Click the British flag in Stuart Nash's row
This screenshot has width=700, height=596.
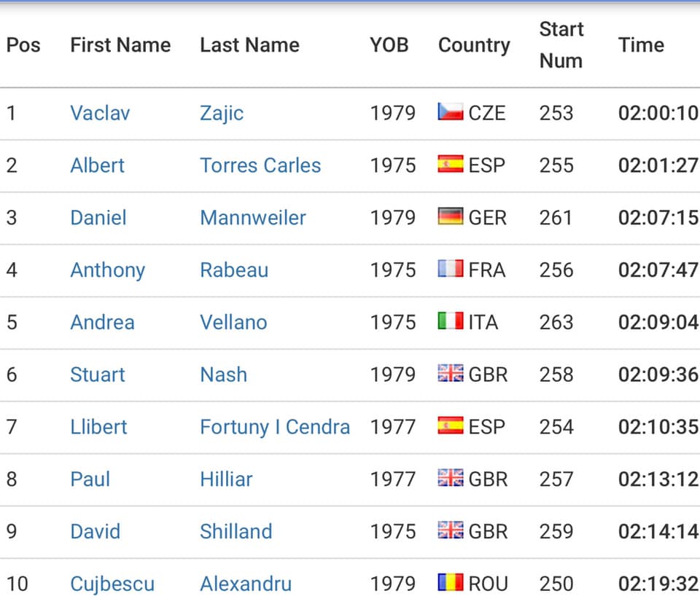tap(451, 373)
